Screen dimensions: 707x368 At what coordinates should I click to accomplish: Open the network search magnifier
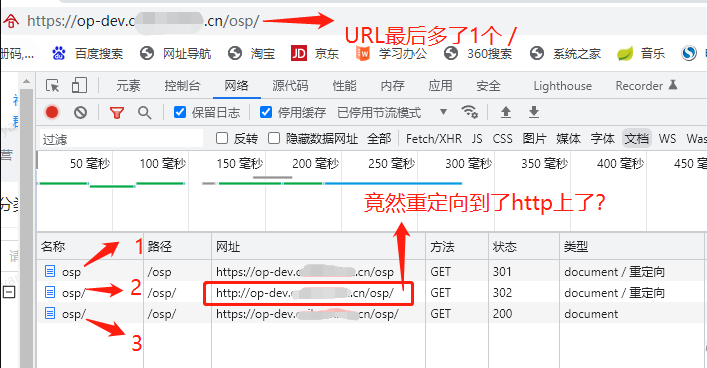[144, 112]
